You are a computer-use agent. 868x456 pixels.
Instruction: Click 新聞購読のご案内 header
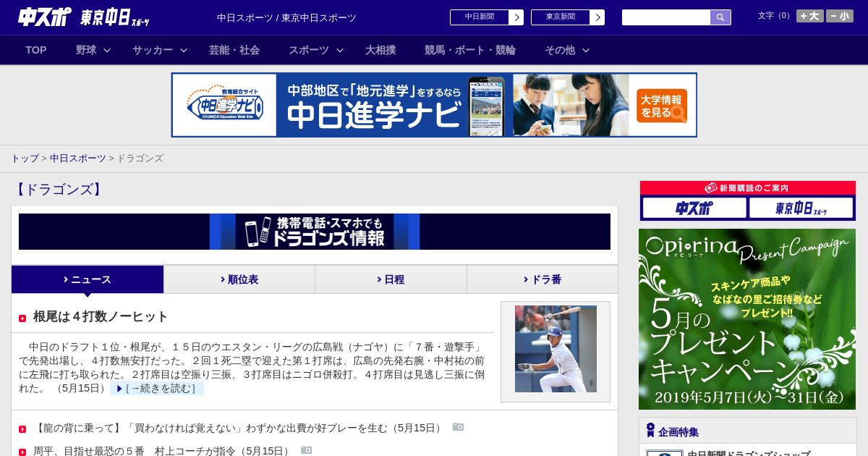[x=748, y=187]
